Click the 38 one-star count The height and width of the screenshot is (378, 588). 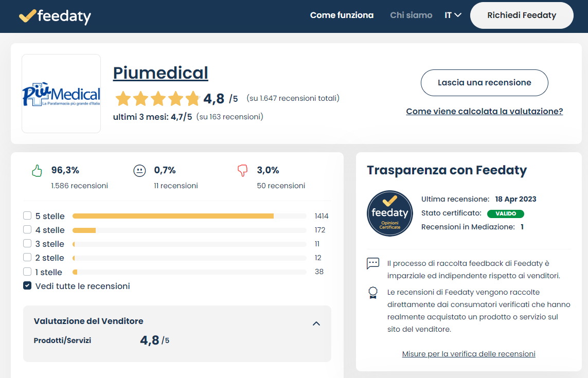pyautogui.click(x=319, y=272)
